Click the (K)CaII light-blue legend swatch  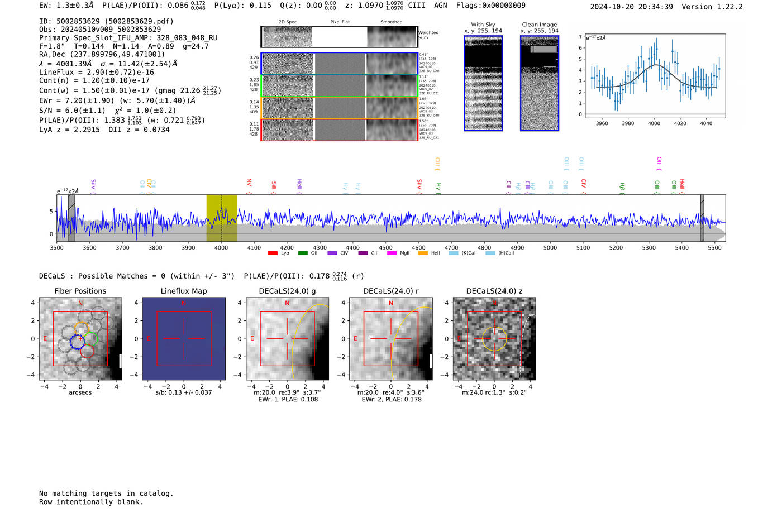point(454,253)
